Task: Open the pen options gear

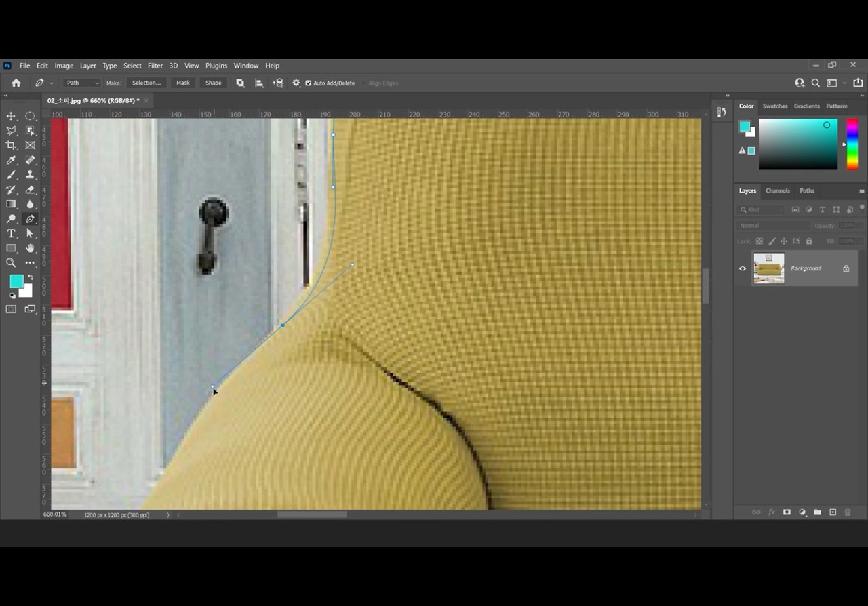Action: pos(296,83)
